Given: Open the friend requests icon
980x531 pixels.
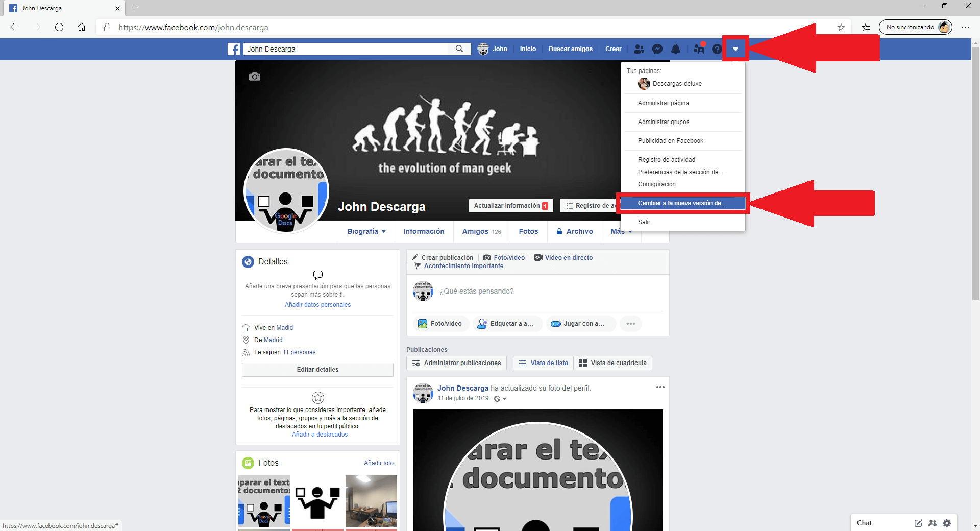Looking at the screenshot, I should [x=639, y=49].
